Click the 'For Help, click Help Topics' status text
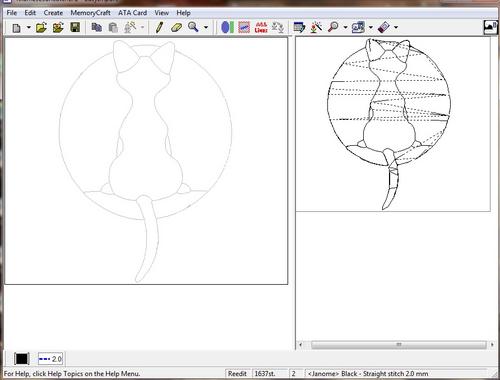The width and height of the screenshot is (500, 380). pos(72,374)
